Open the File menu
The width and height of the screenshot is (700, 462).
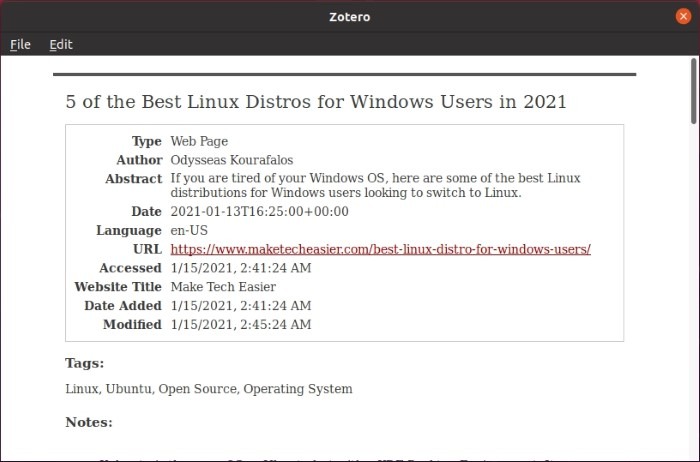coord(20,45)
